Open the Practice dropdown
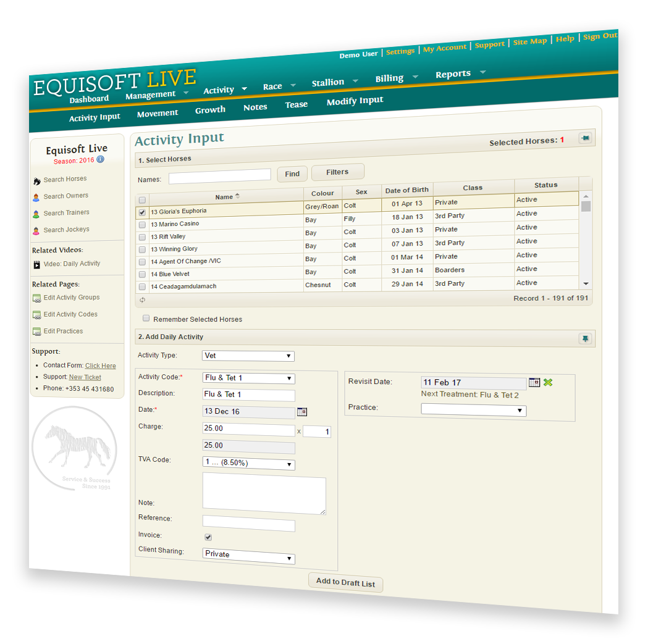The image size is (648, 644). (x=474, y=410)
